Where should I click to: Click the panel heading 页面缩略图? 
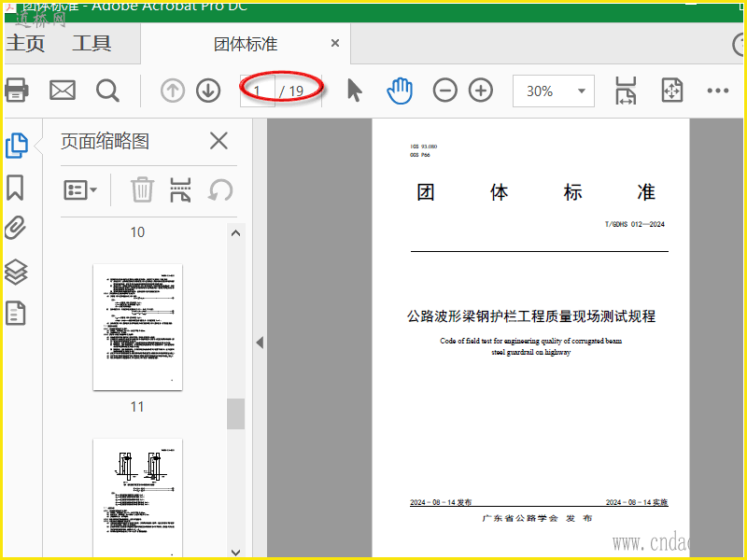click(x=105, y=142)
